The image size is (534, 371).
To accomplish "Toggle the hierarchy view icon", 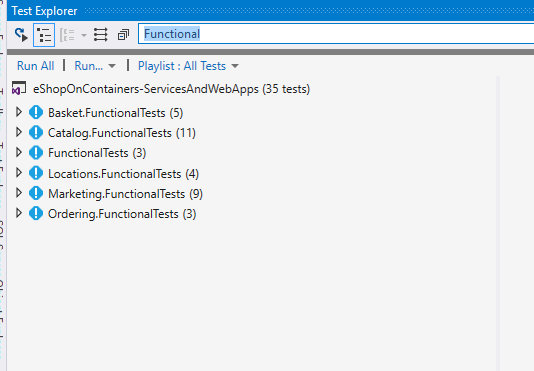I will pyautogui.click(x=44, y=35).
